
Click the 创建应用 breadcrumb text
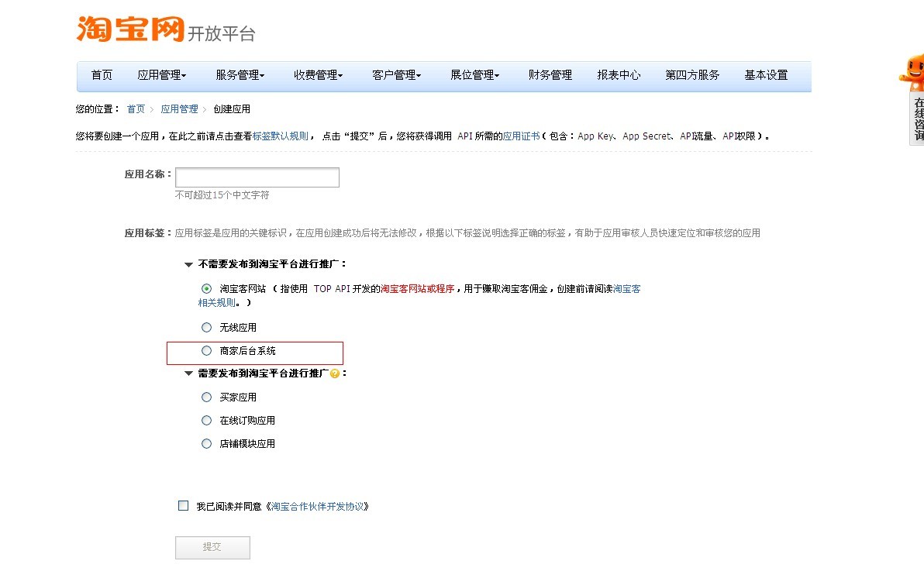point(232,109)
